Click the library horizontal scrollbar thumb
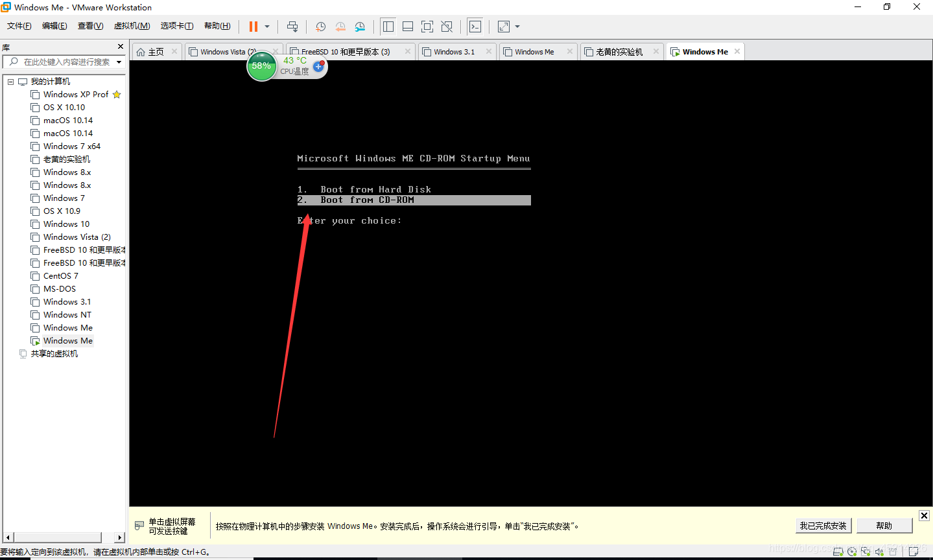 pyautogui.click(x=58, y=537)
